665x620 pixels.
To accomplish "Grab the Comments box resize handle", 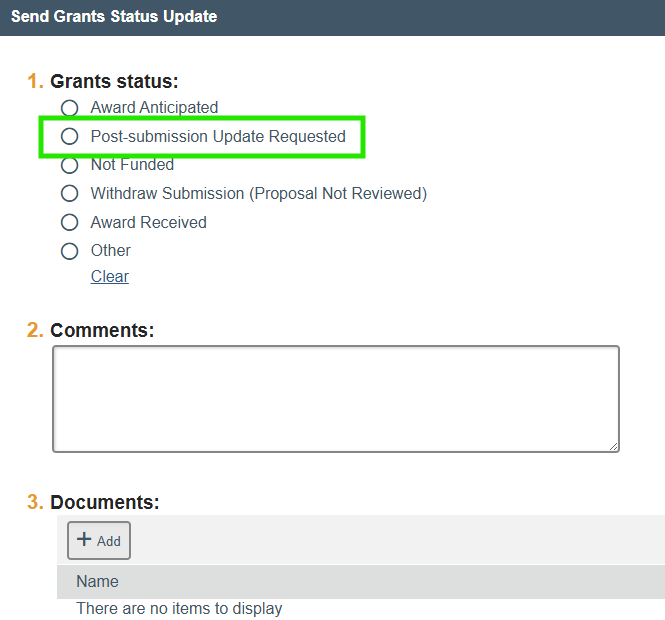I will click(x=613, y=445).
